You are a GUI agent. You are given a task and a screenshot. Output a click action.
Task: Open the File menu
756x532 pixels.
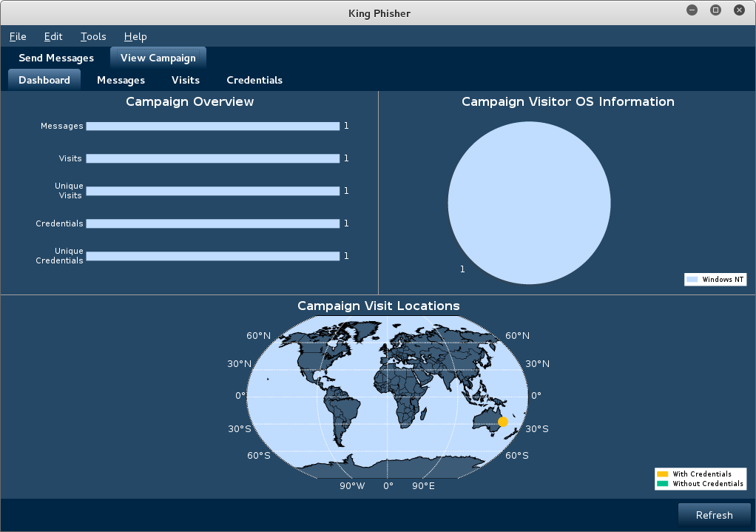click(x=18, y=37)
